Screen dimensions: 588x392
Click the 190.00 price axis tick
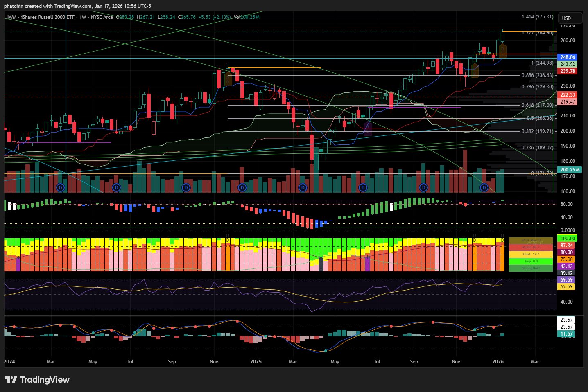point(568,146)
